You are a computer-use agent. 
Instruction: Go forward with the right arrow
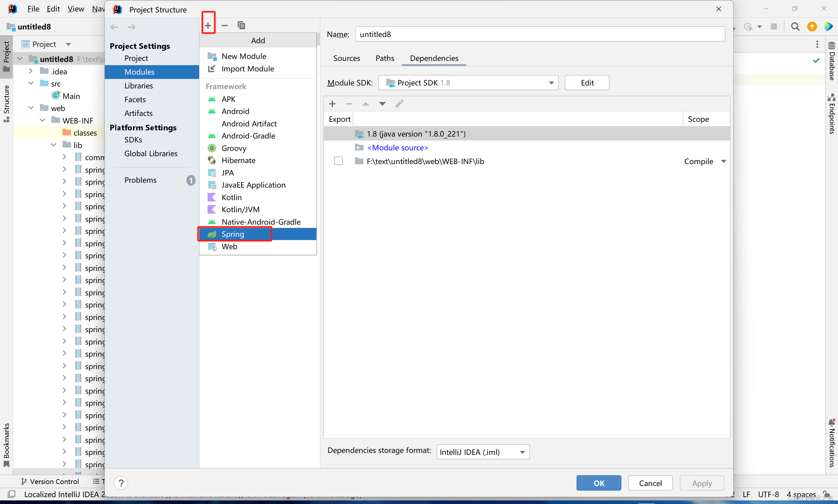(x=131, y=27)
